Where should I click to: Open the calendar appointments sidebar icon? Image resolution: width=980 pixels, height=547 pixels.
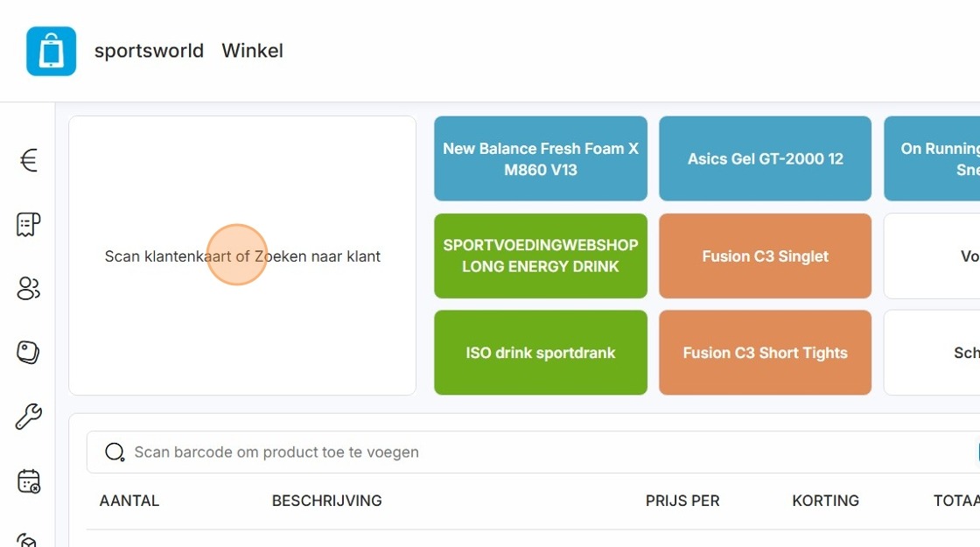click(28, 481)
